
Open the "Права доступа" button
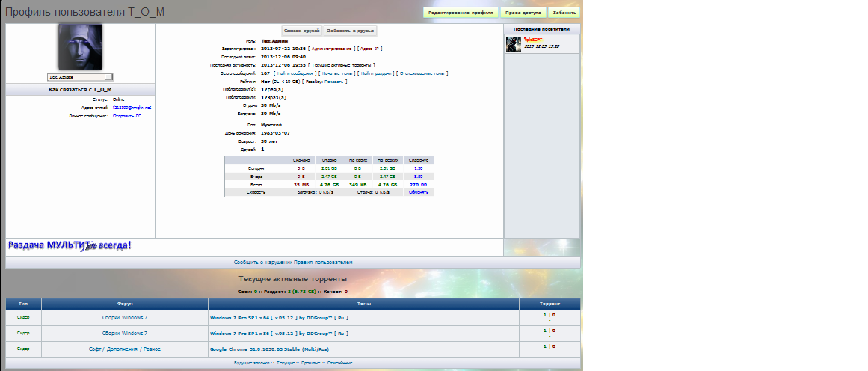[x=523, y=13]
